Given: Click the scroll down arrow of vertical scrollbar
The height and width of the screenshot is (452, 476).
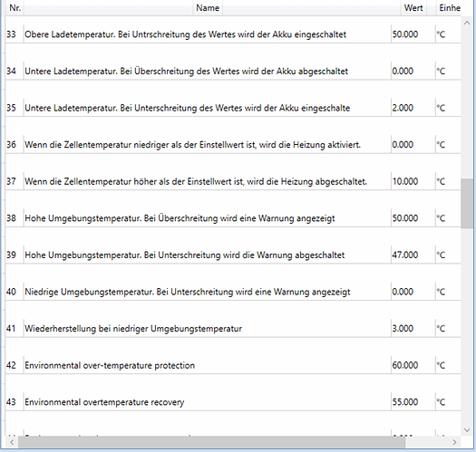Looking at the screenshot, I should (467, 430).
